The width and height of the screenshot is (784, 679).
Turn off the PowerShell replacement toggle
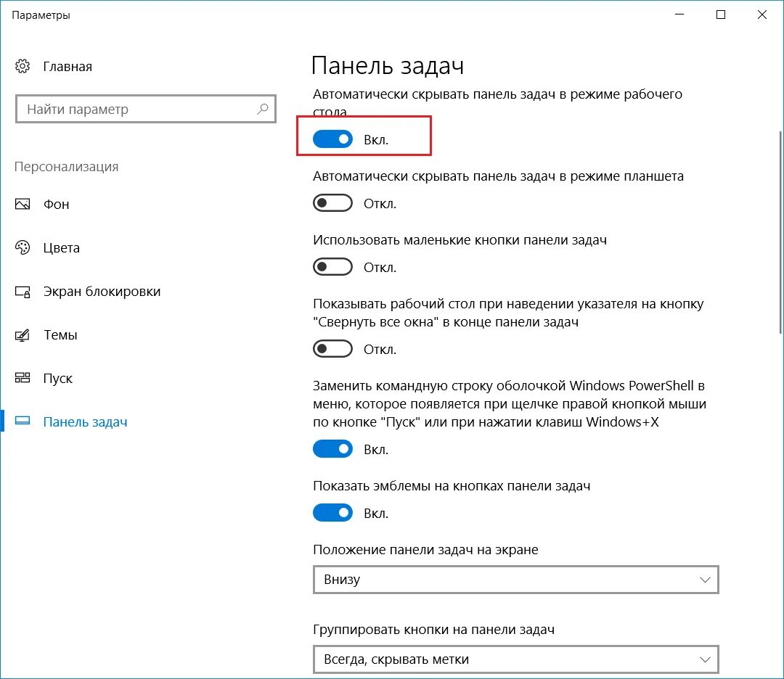[332, 449]
